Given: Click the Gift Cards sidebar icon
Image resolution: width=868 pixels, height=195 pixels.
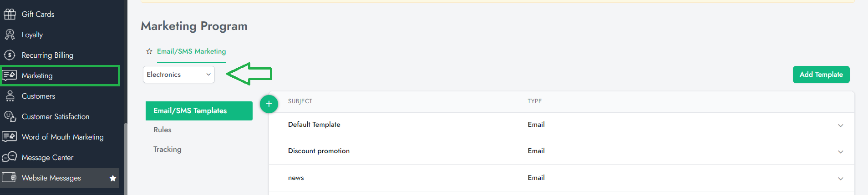Looking at the screenshot, I should (10, 14).
